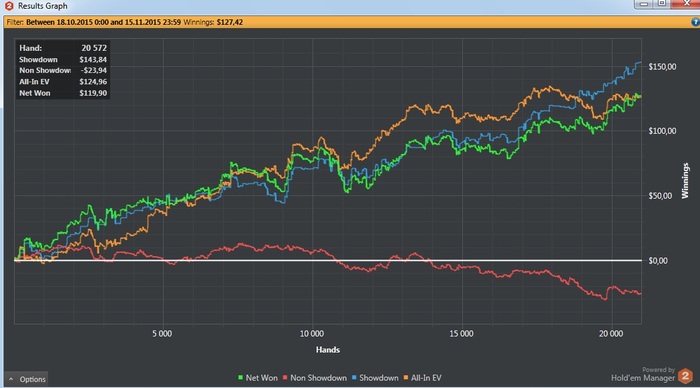This screenshot has width=700, height=388.
Task: Click the Hold'em Manager 2 logo badge
Action: point(685,375)
